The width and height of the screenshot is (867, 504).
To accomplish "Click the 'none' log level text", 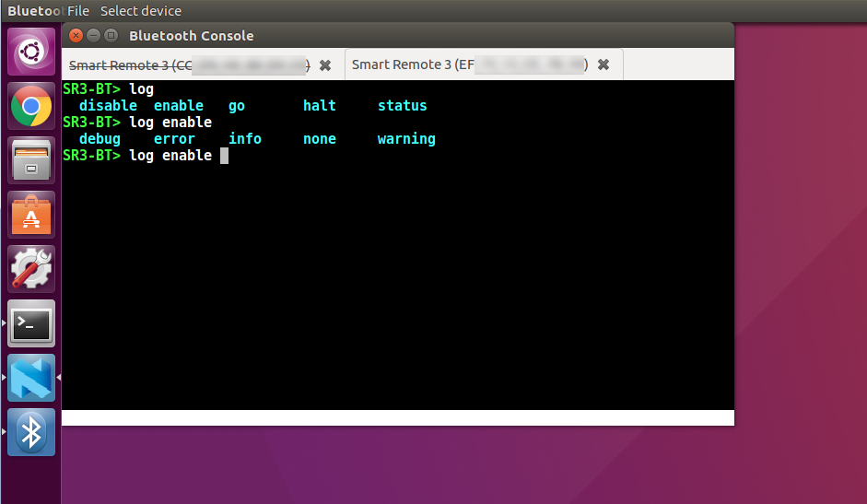I will (320, 139).
